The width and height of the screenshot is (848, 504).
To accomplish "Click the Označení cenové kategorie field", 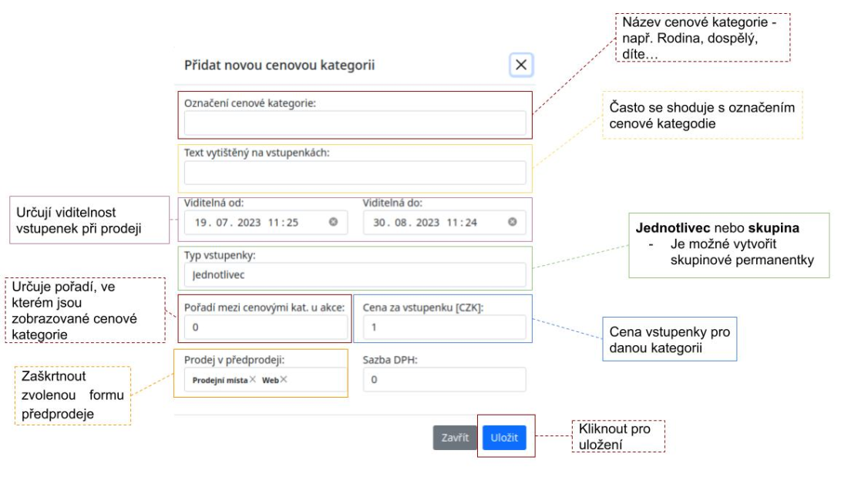I will [x=355, y=123].
